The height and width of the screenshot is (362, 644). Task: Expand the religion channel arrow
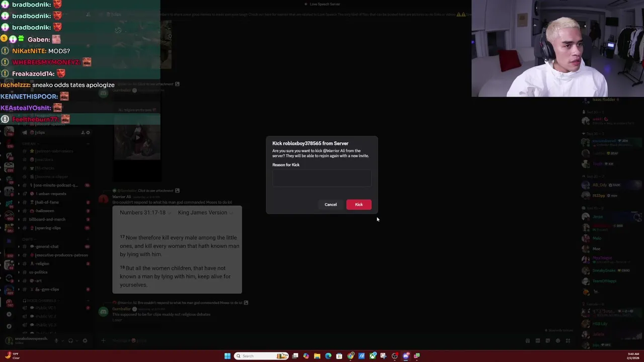(19, 263)
